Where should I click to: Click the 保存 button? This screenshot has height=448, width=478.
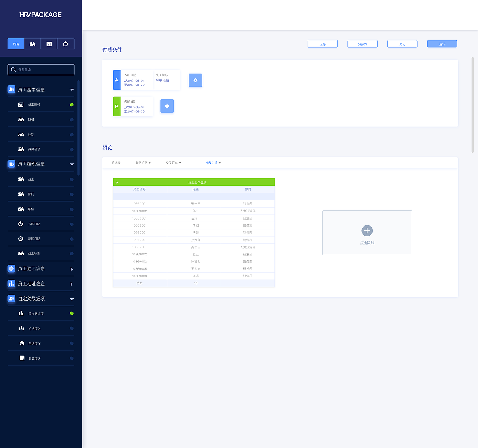point(323,44)
